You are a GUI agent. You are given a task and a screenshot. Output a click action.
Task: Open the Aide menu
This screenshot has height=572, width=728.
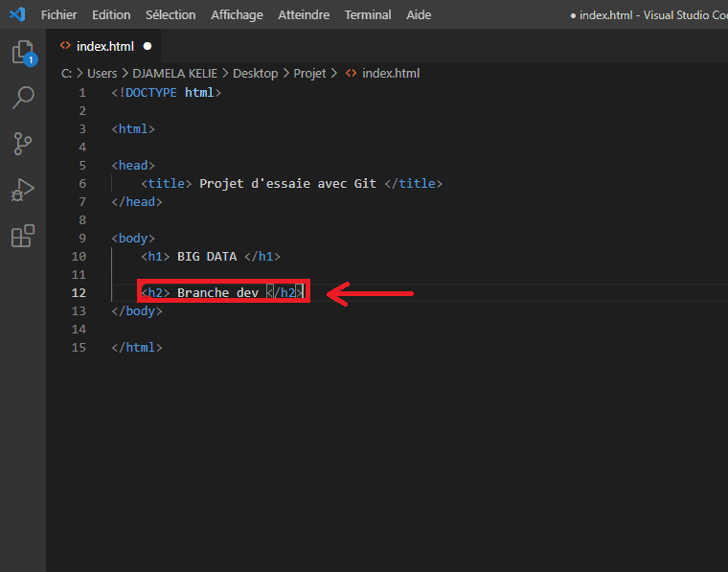[419, 15]
